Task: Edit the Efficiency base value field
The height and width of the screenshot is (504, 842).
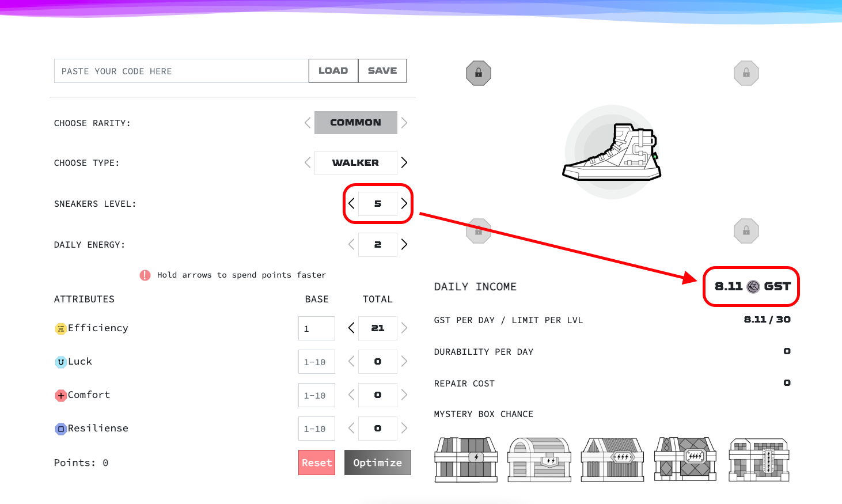Action: [x=317, y=328]
